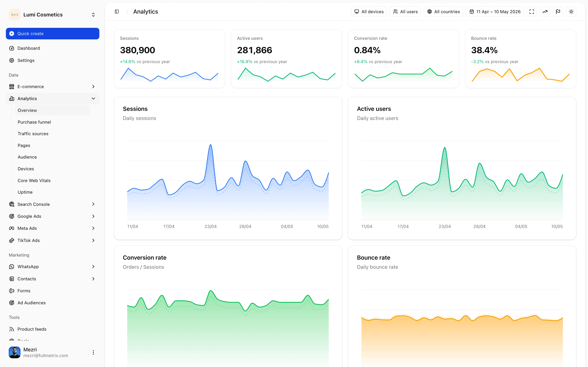The width and height of the screenshot is (588, 367).
Task: Open the Settings link
Action: coord(53,60)
